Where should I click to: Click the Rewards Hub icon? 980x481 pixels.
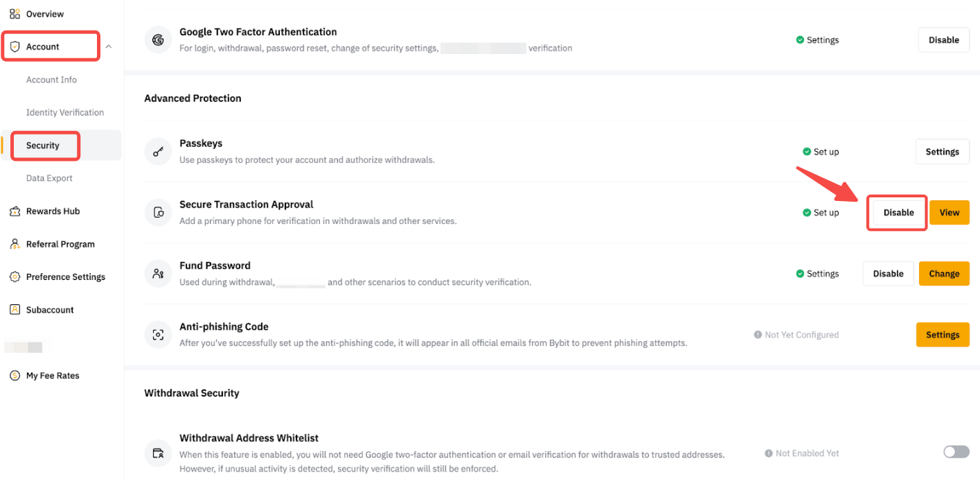[x=15, y=211]
